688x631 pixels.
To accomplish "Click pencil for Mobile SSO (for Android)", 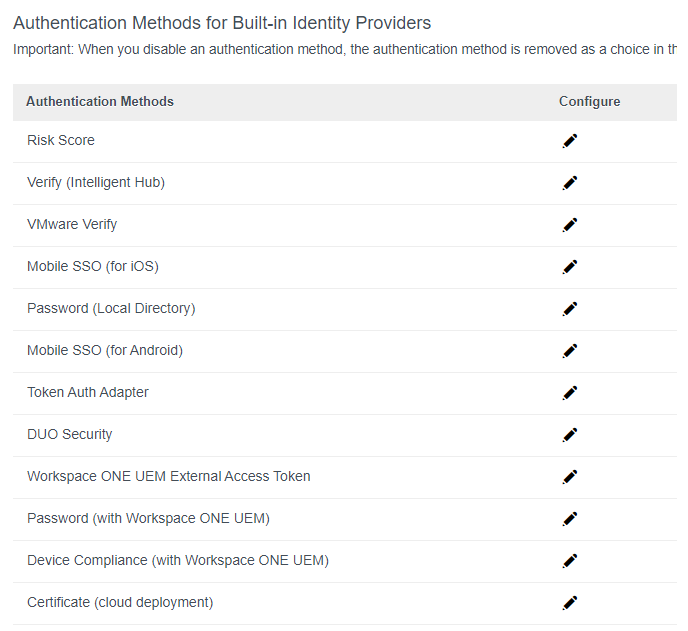I will pyautogui.click(x=570, y=351).
